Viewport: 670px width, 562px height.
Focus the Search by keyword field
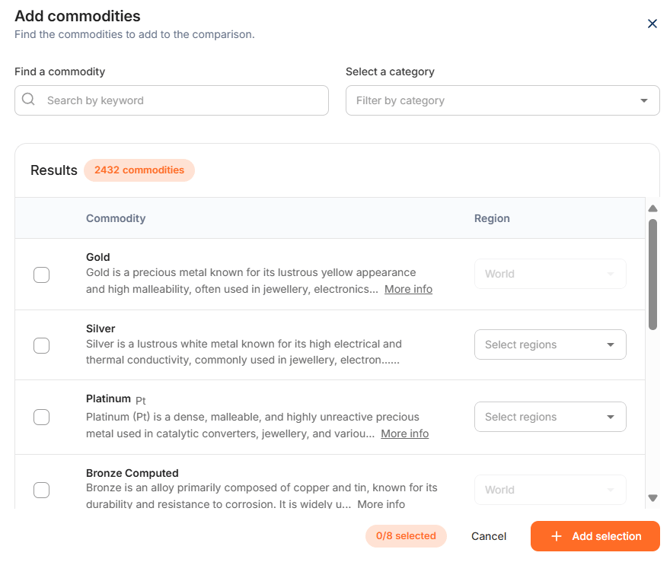180,100
